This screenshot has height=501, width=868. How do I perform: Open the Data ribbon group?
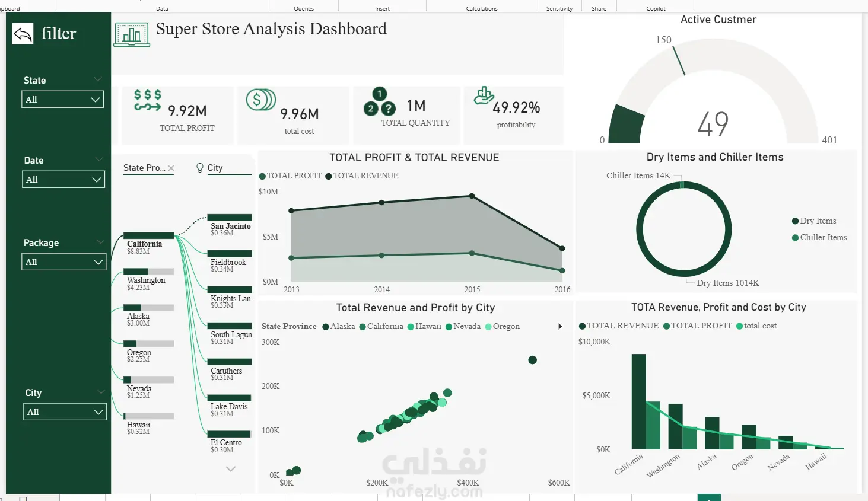click(x=162, y=8)
